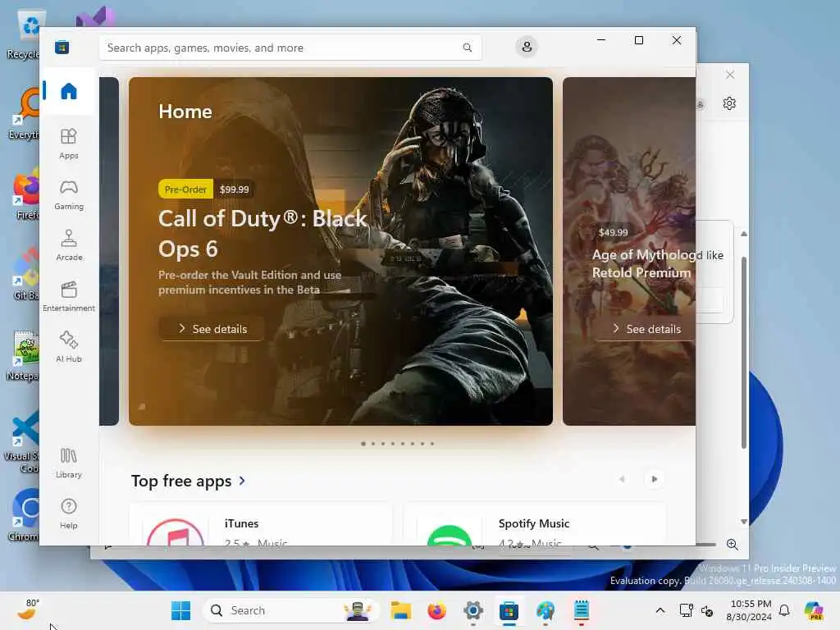Screen dimensions: 840x630
Task: Select the Notepad++ desktop shortcut
Action: tap(22, 354)
